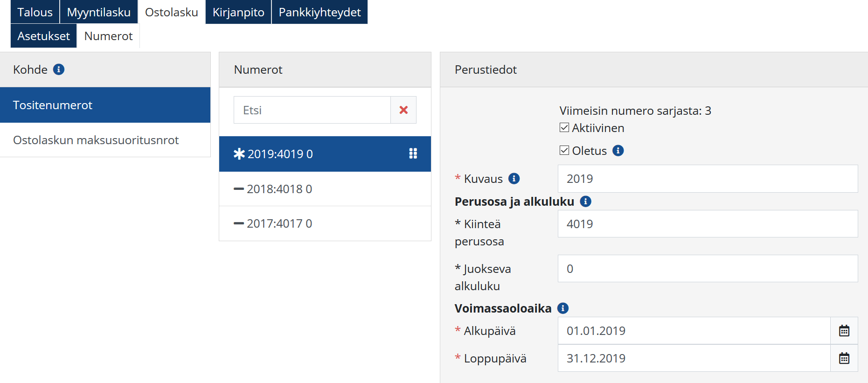
Task: Go to the Pankkiyhteydet tab
Action: (x=319, y=12)
